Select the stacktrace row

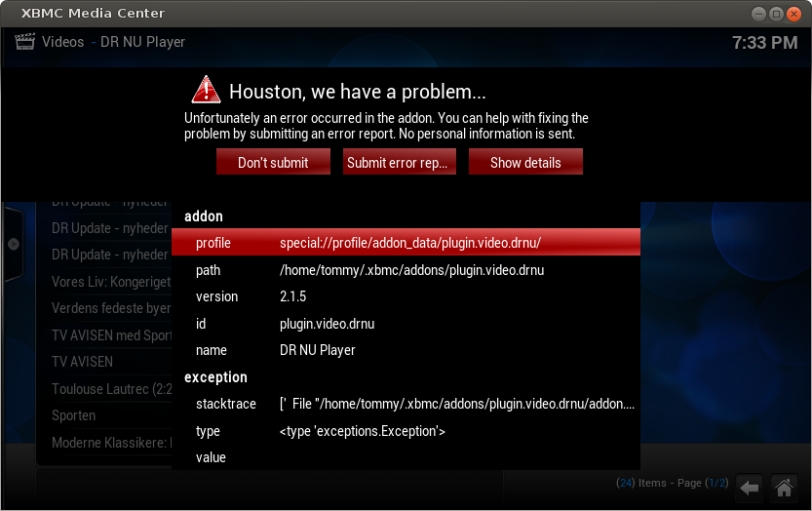pyautogui.click(x=406, y=404)
